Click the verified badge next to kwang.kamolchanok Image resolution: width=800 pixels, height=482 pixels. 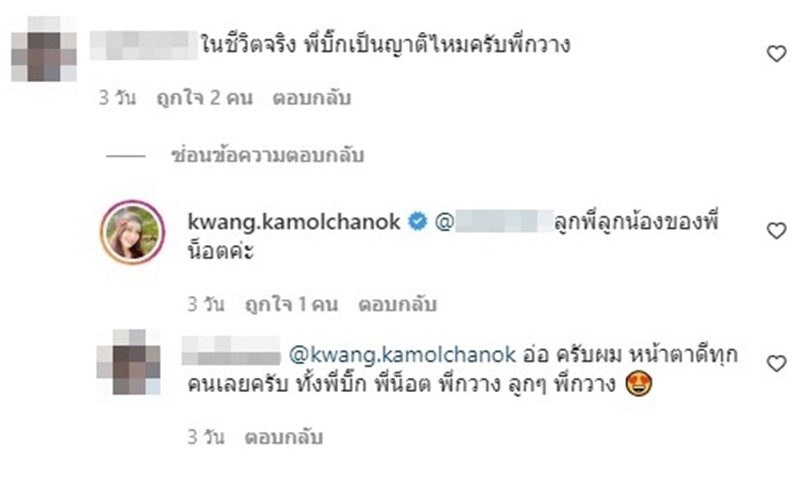coord(417,222)
